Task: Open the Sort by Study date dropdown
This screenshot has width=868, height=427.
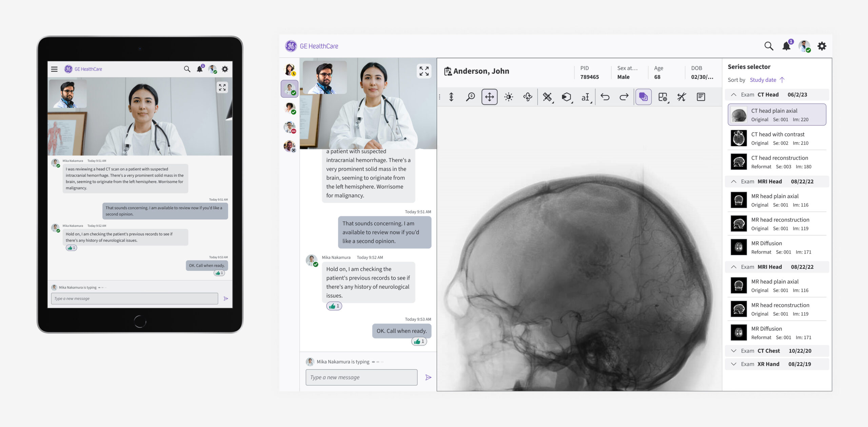Action: 763,80
